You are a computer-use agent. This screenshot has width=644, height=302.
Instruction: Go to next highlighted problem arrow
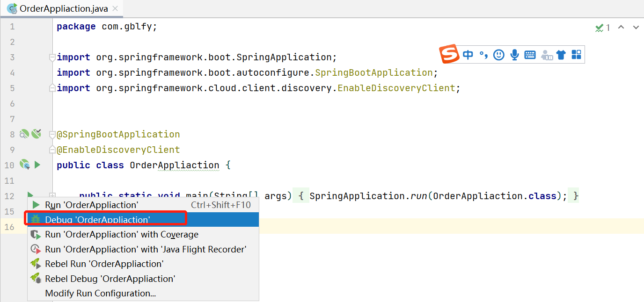636,27
